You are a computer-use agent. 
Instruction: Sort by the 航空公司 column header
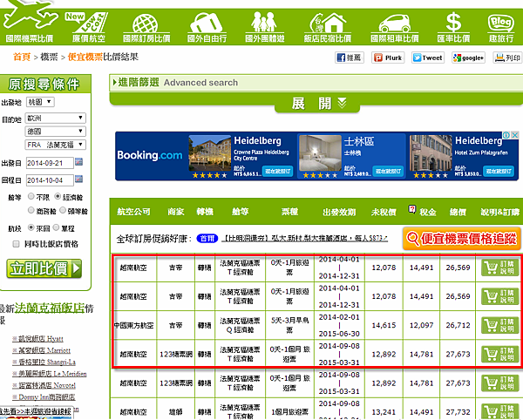133,212
